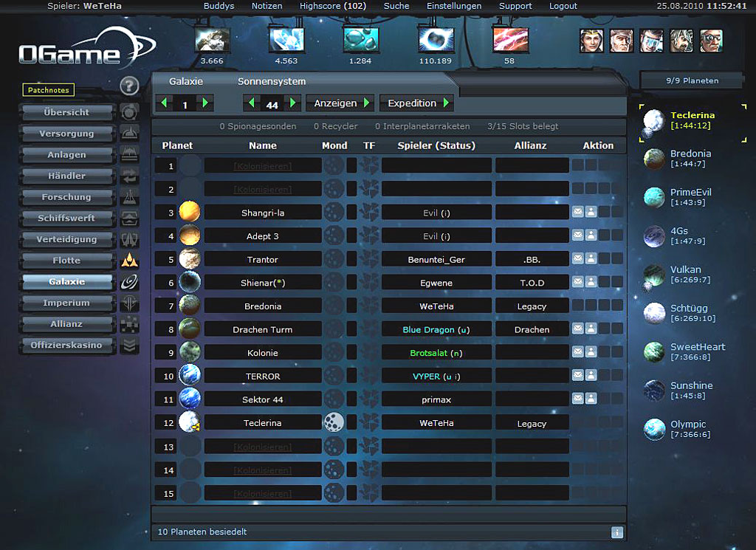Click planet name Trantor
756x550 pixels.
pos(263,260)
